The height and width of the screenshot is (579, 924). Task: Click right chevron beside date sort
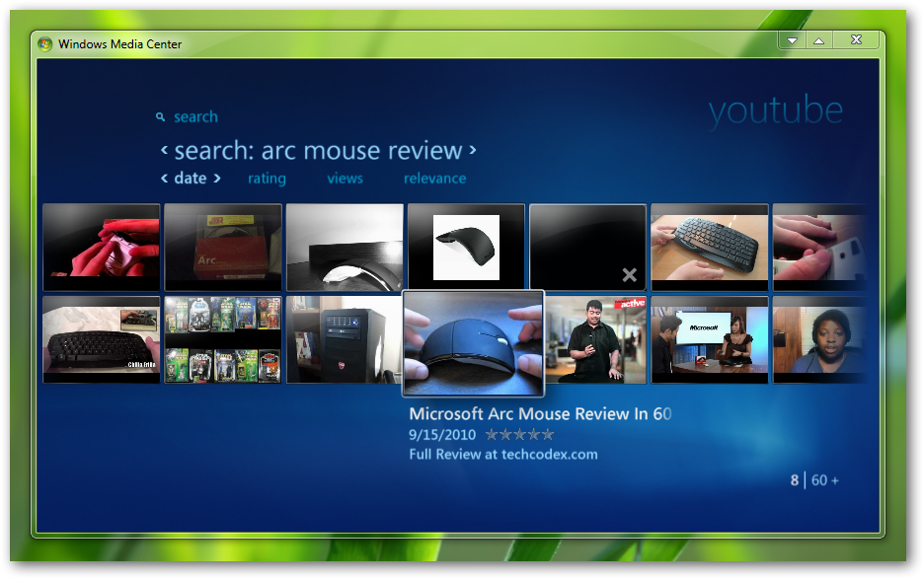coord(217,178)
